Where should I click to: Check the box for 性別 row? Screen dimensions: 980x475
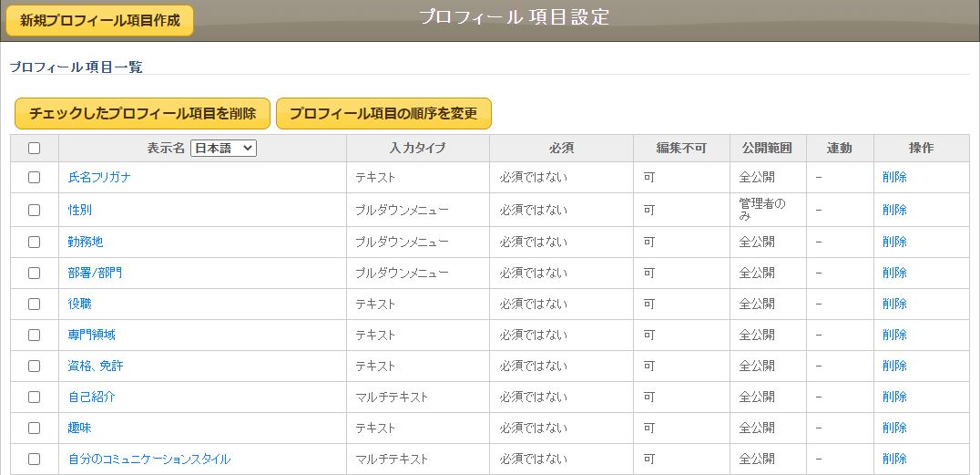click(x=35, y=211)
